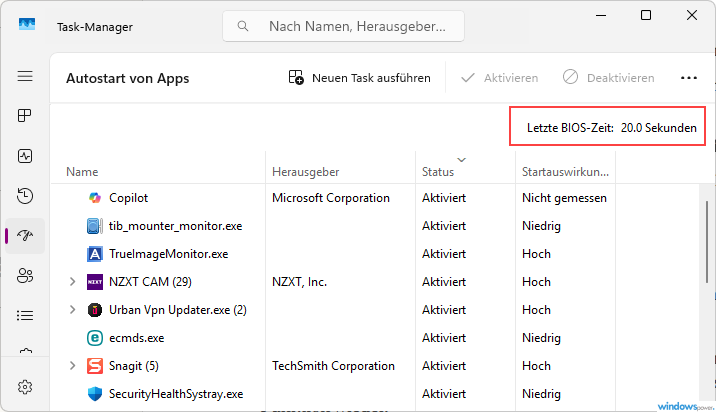Click Hoch impact for NZXT CAM
Viewport: 716px width, 412px height.
click(536, 282)
